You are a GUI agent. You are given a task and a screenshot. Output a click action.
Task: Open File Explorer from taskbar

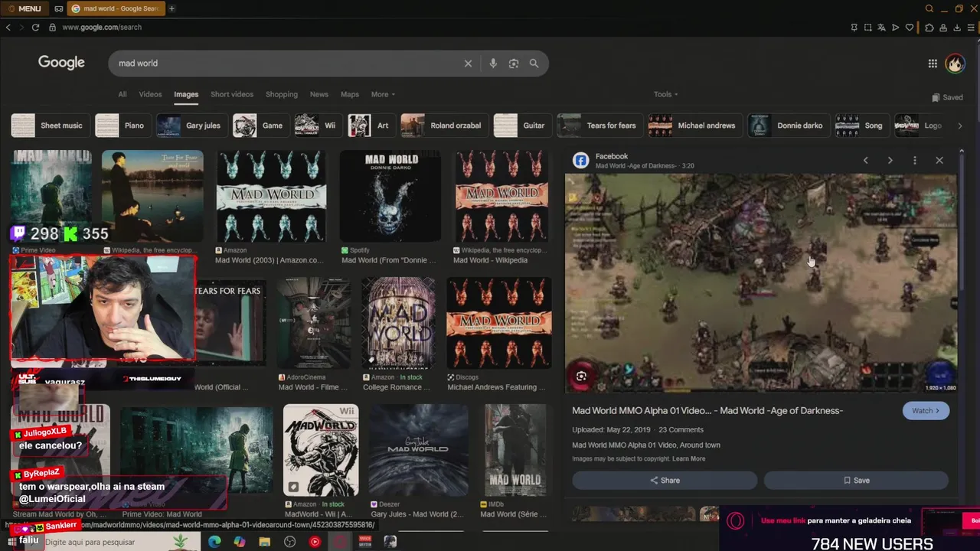[x=264, y=542]
